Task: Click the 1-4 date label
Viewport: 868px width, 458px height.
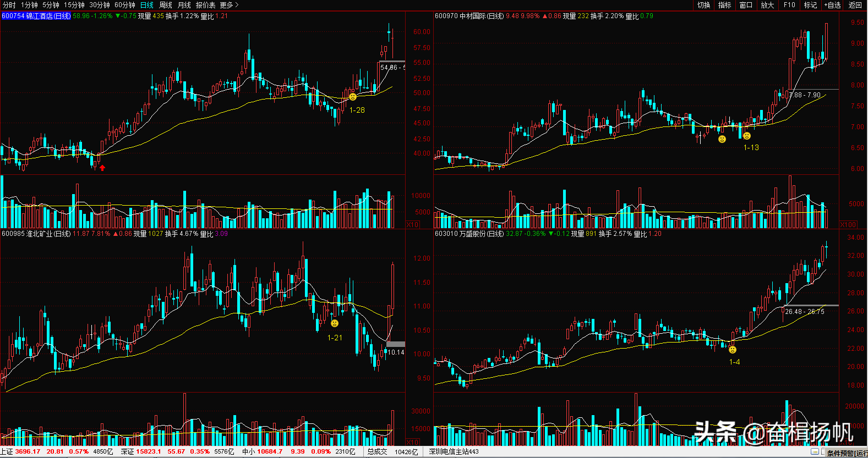Action: tap(734, 362)
